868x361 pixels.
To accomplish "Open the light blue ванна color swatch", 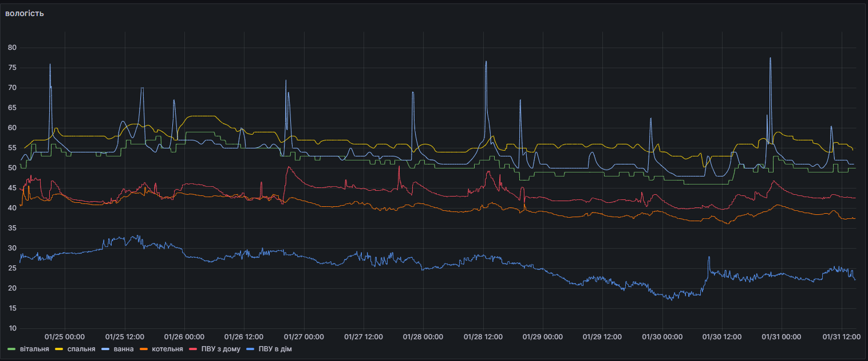I will 106,349.
